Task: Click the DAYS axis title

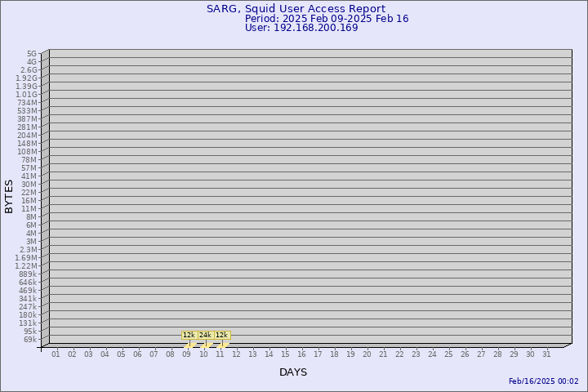Action: click(293, 372)
